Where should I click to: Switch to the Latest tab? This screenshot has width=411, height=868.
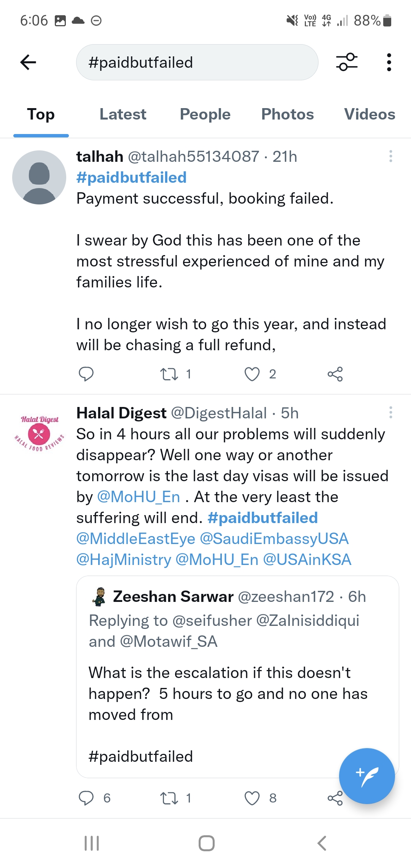[123, 114]
